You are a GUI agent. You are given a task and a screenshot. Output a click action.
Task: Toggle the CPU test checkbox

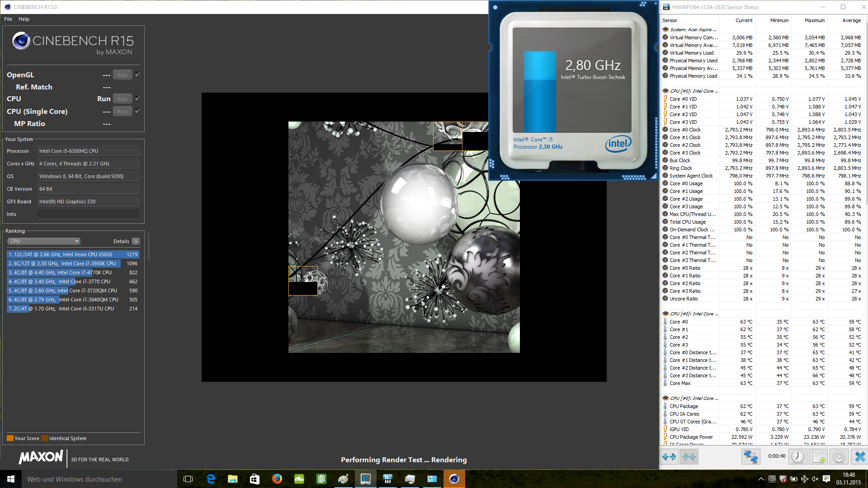click(x=138, y=98)
